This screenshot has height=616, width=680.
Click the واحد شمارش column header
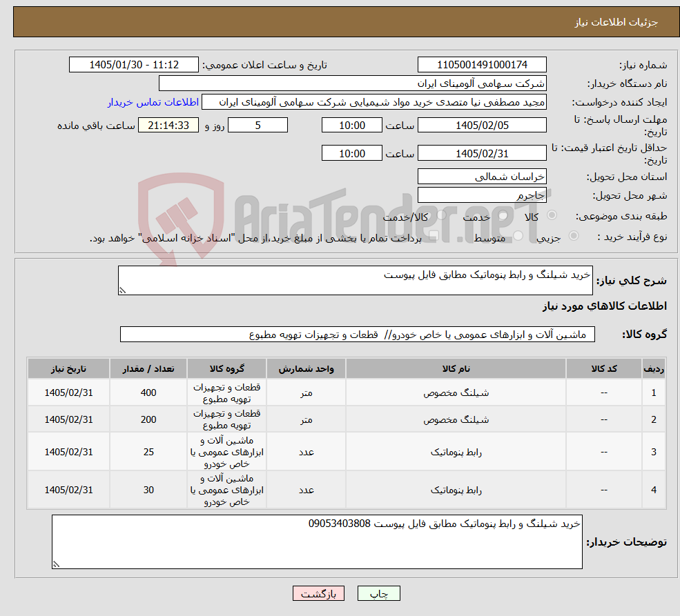click(x=307, y=368)
